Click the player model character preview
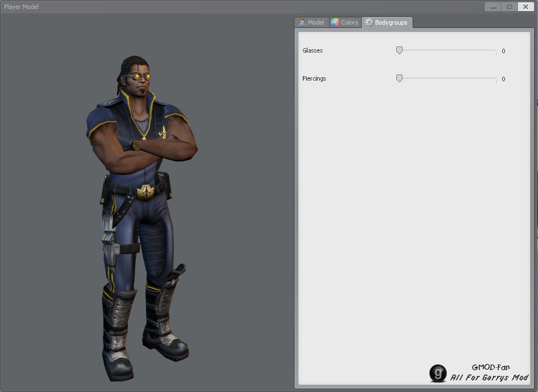 [x=142, y=218]
